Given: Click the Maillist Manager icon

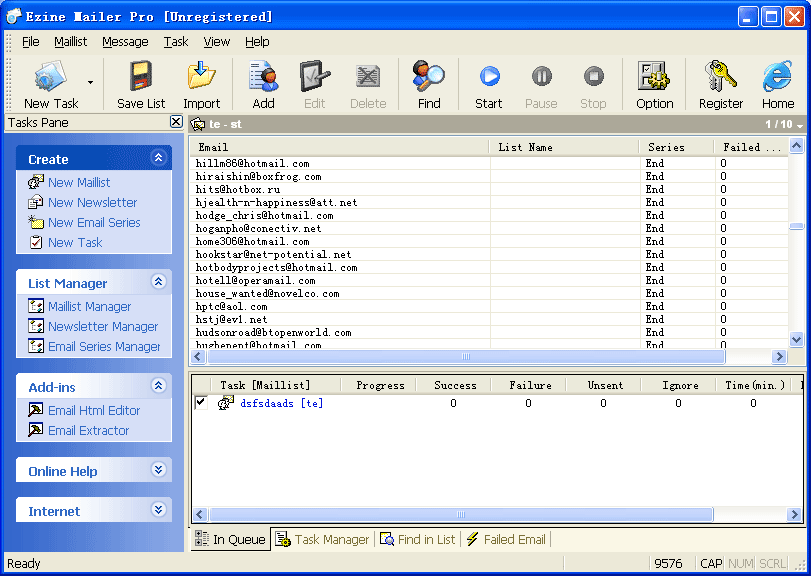Looking at the screenshot, I should [36, 306].
